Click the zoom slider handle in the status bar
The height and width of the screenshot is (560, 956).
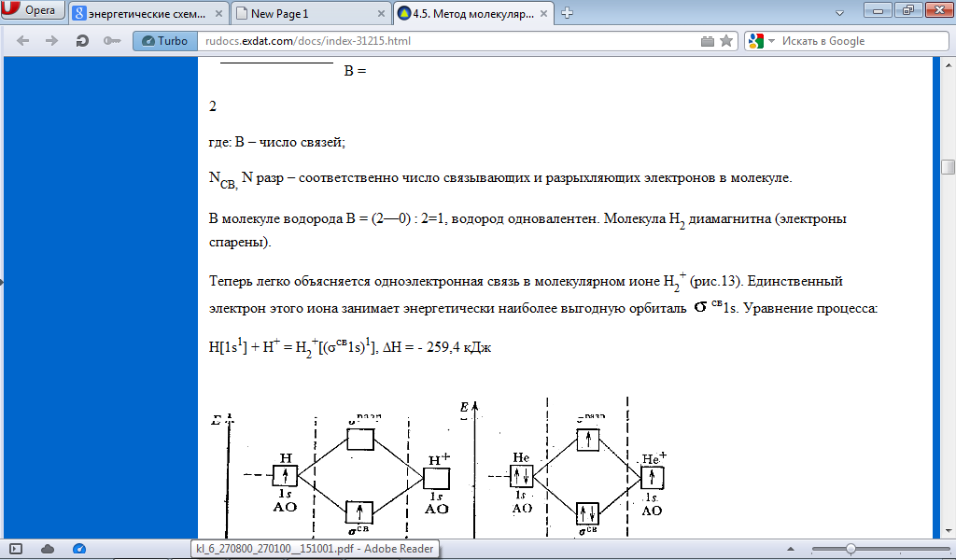click(850, 549)
